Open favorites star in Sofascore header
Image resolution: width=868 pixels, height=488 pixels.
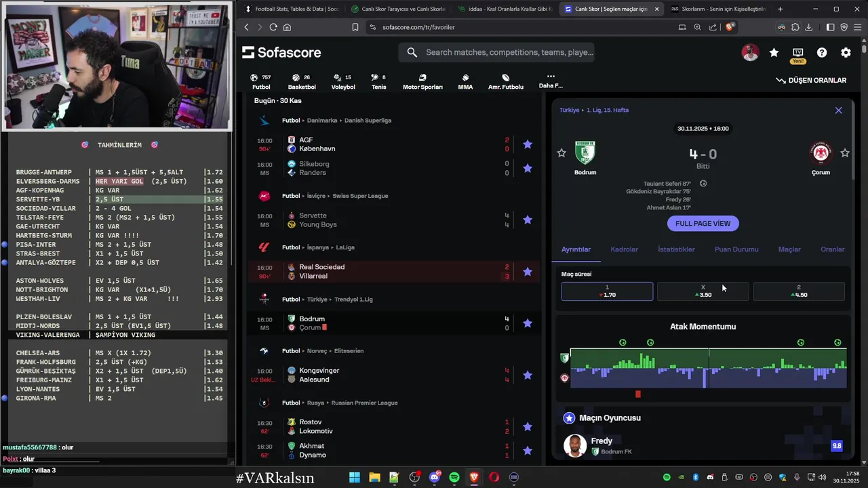[774, 53]
